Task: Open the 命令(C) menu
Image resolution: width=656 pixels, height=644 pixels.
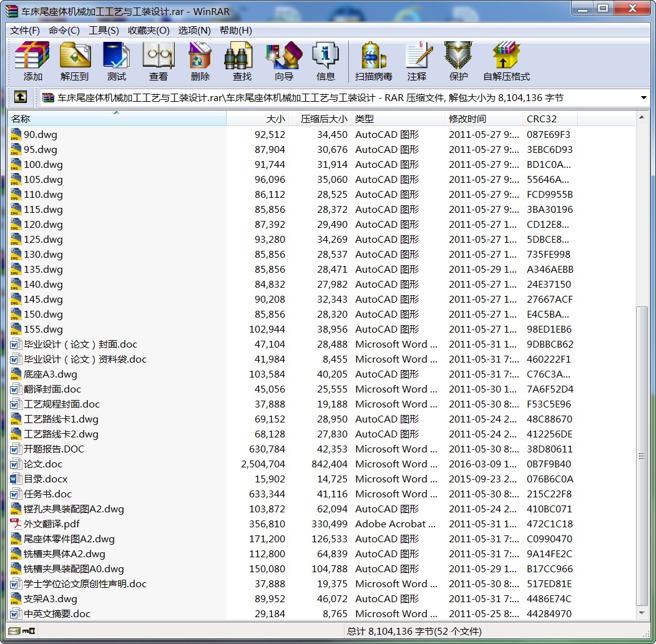Action: [64, 31]
